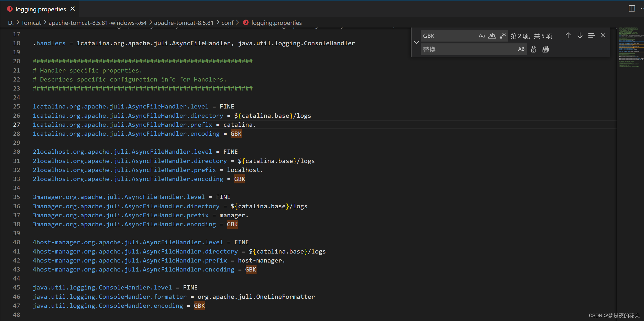Toggle Match Whole Word option
This screenshot has height=321, width=644.
(x=492, y=36)
